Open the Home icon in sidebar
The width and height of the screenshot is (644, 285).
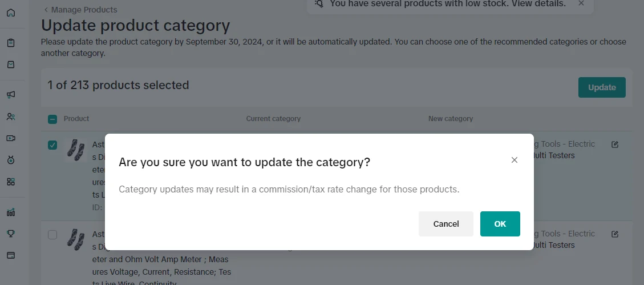(11, 13)
